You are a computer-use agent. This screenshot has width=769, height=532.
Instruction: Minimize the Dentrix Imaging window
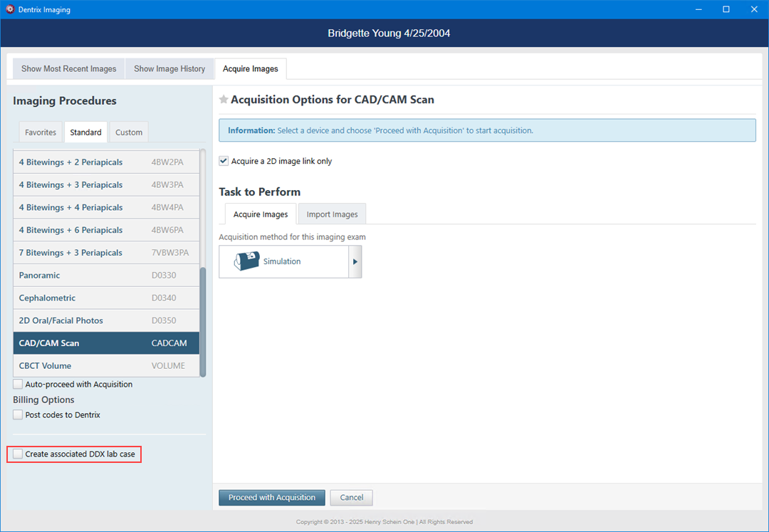pos(698,9)
